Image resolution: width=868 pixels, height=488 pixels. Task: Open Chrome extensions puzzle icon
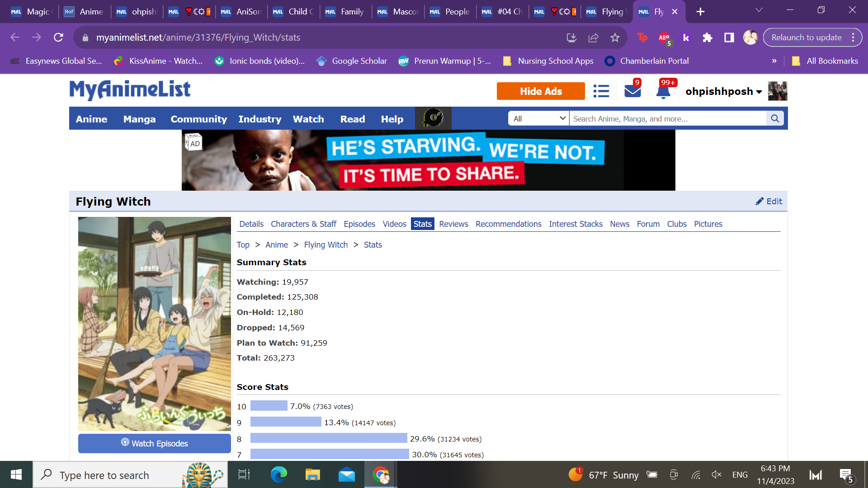point(708,38)
